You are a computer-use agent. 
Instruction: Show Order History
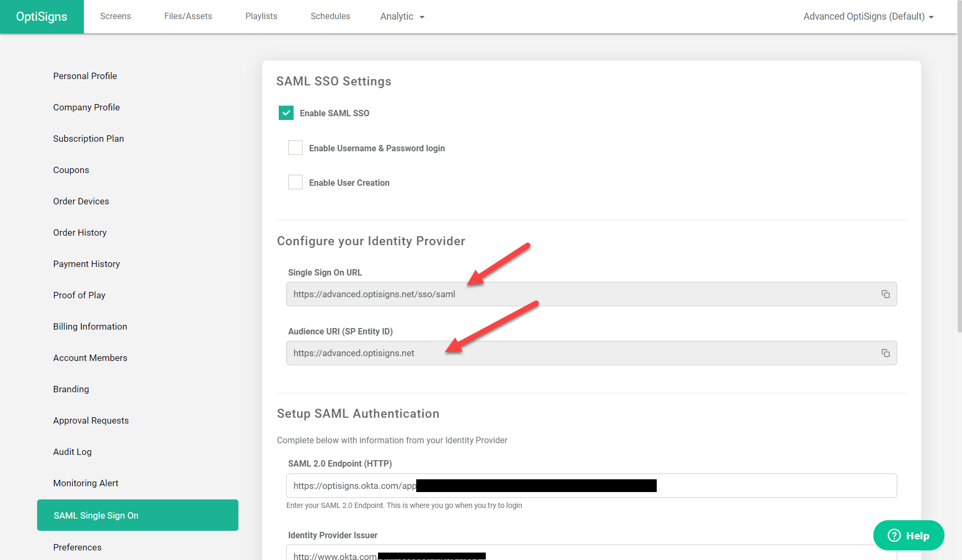tap(80, 232)
